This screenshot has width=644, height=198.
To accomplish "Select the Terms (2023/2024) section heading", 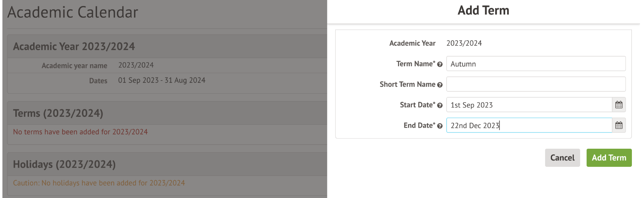I will [58, 113].
